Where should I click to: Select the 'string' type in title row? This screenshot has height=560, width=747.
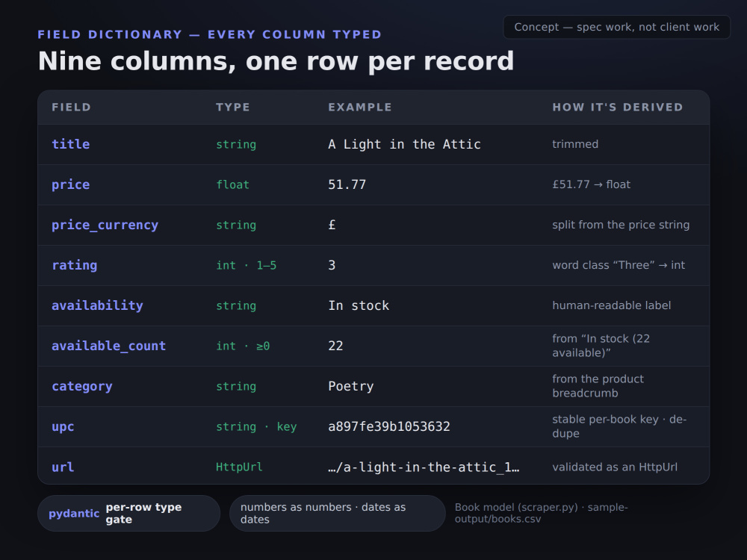(236, 144)
